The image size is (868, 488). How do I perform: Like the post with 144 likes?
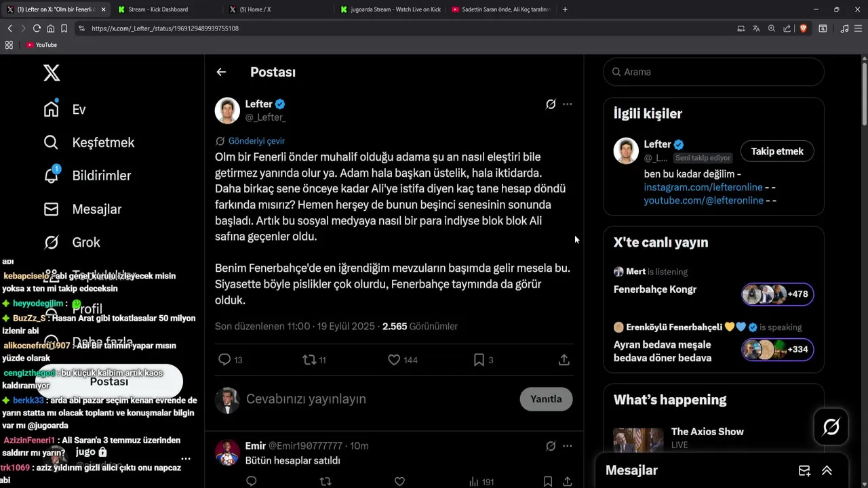[394, 360]
